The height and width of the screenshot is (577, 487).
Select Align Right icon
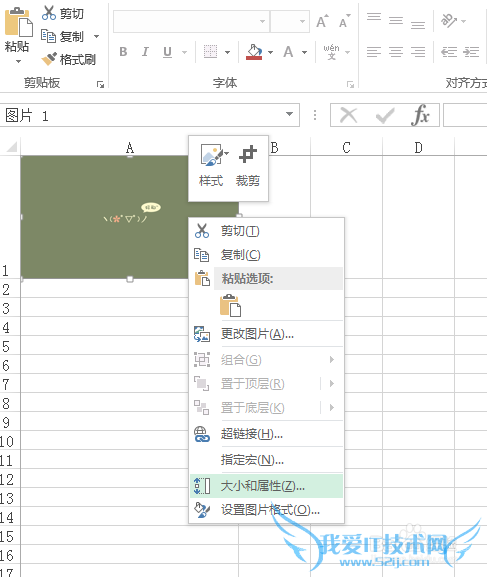click(418, 52)
